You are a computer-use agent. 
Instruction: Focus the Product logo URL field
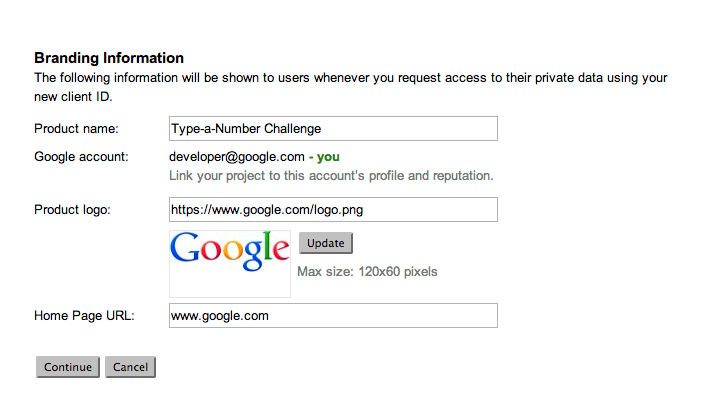pos(333,210)
